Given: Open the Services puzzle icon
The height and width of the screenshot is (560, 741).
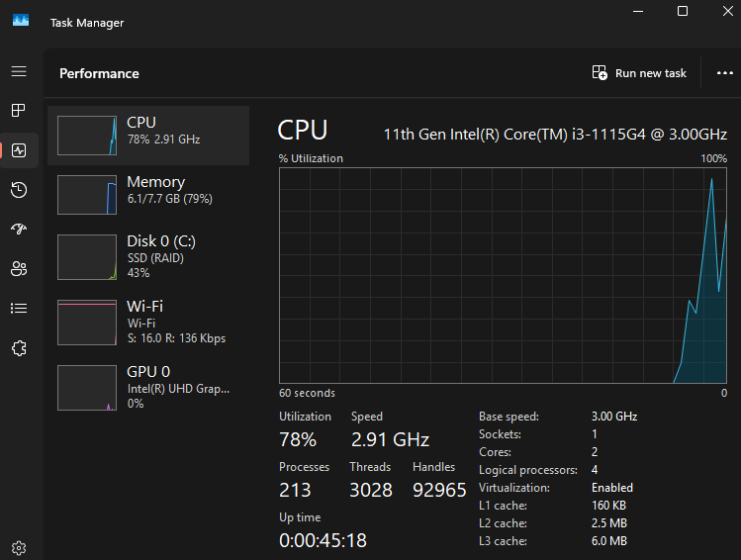Looking at the screenshot, I should coord(18,348).
